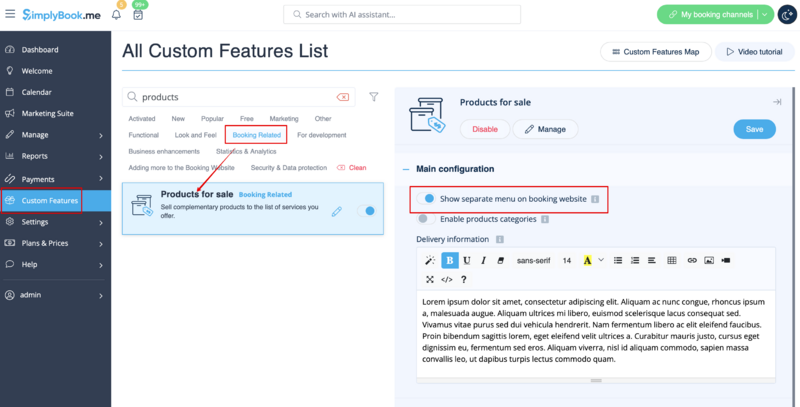Clear the products search text

[x=343, y=97]
